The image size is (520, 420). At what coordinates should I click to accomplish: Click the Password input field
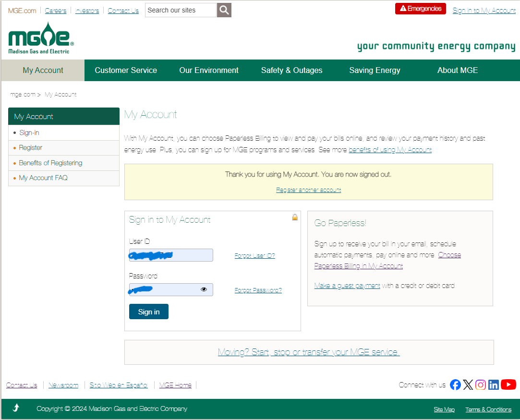[171, 289]
